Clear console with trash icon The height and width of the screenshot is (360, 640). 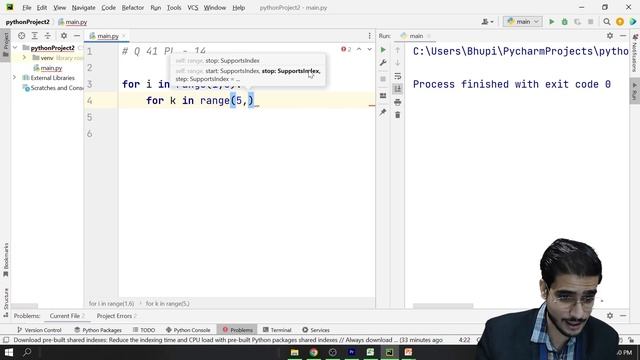(398, 115)
